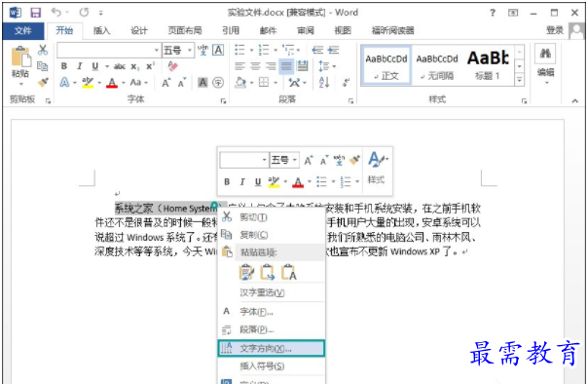
Task: Click the Save icon in the title bar
Action: coord(35,13)
